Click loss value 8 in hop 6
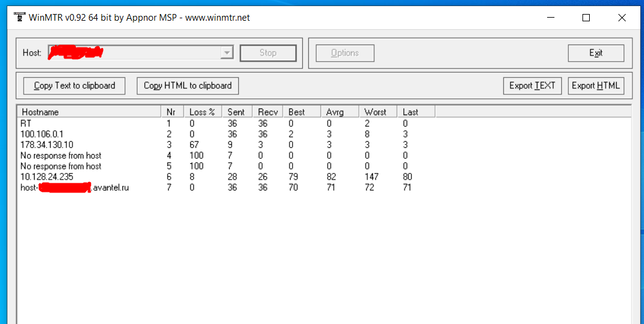The height and width of the screenshot is (324, 644). [x=192, y=177]
